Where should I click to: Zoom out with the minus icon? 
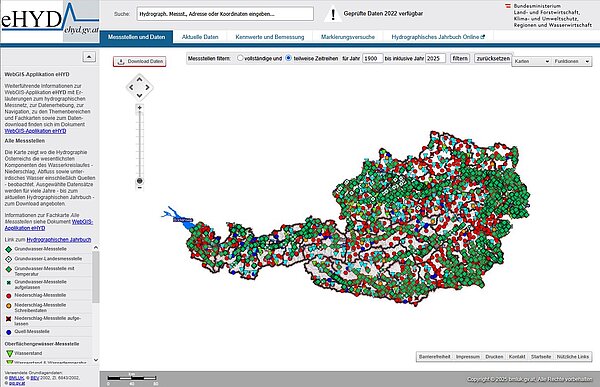coord(140,188)
